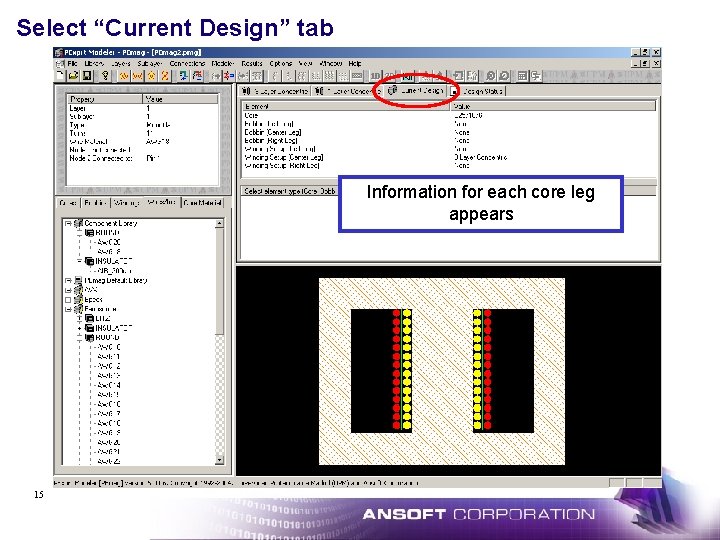This screenshot has height=540, width=720.
Task: Click the Wire Material property row
Action: click(x=142, y=141)
